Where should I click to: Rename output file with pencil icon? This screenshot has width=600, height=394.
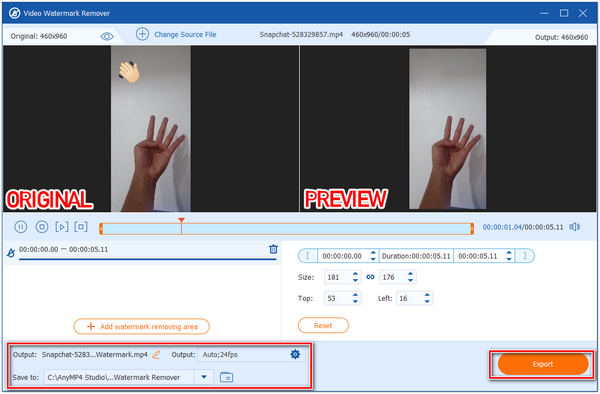click(x=156, y=355)
